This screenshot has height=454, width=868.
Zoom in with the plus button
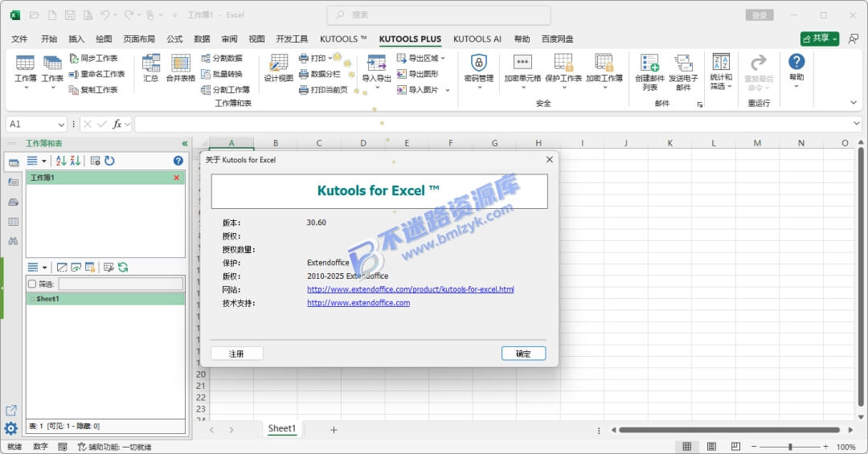[x=825, y=446]
